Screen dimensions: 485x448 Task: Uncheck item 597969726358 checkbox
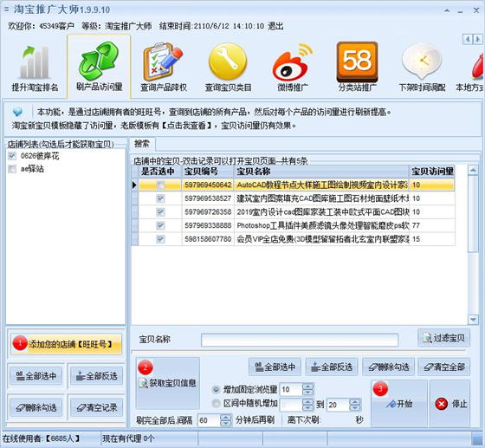click(160, 212)
